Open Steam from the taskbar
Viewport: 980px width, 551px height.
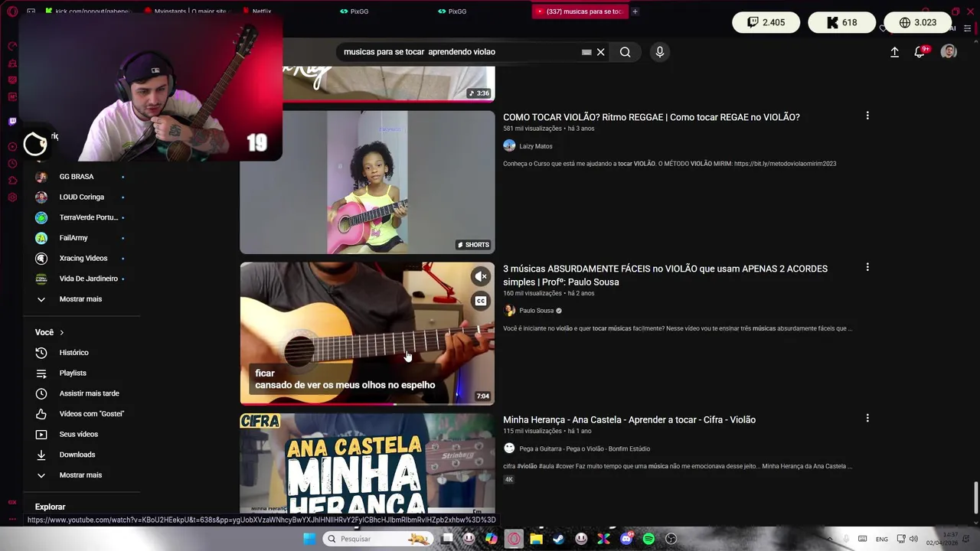pyautogui.click(x=559, y=539)
